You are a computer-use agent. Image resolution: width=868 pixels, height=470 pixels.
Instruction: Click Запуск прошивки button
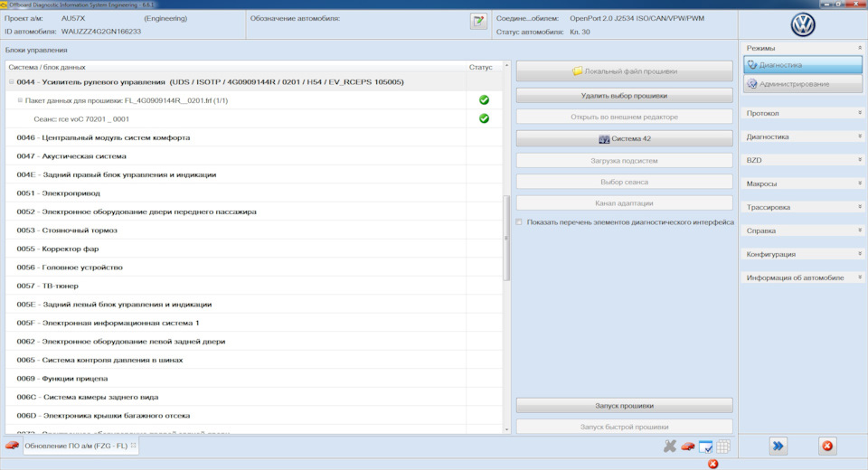click(x=625, y=406)
